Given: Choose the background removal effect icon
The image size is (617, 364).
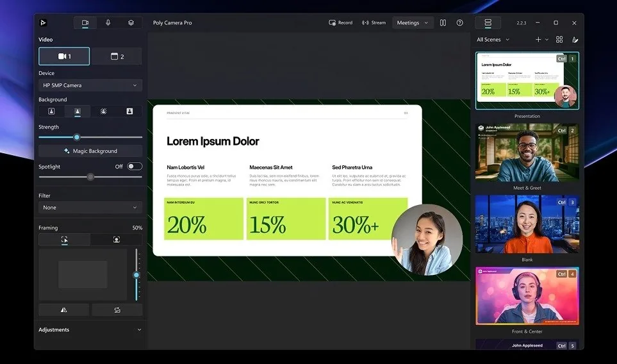Looking at the screenshot, I should [x=104, y=112].
